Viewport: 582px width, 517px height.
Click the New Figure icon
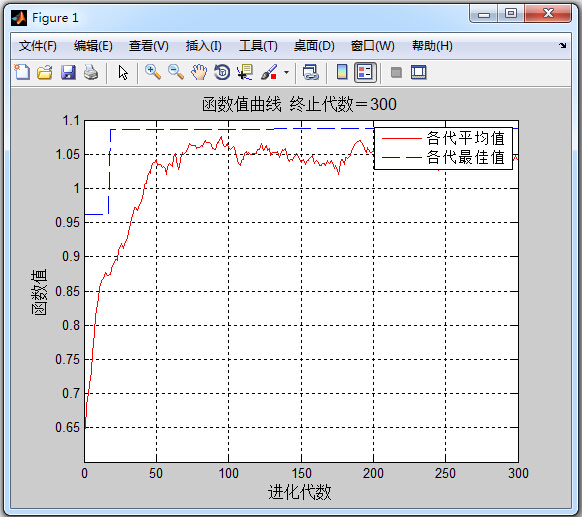coord(22,72)
